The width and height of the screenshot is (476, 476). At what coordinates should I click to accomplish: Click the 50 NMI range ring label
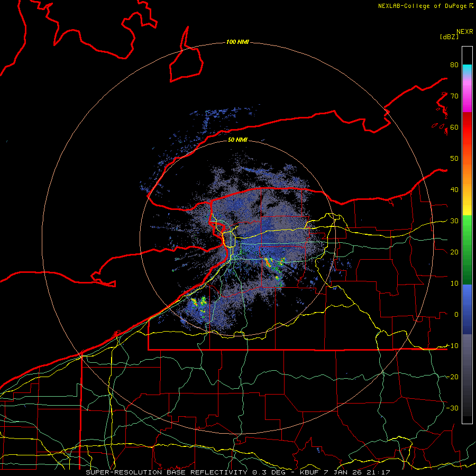point(237,140)
